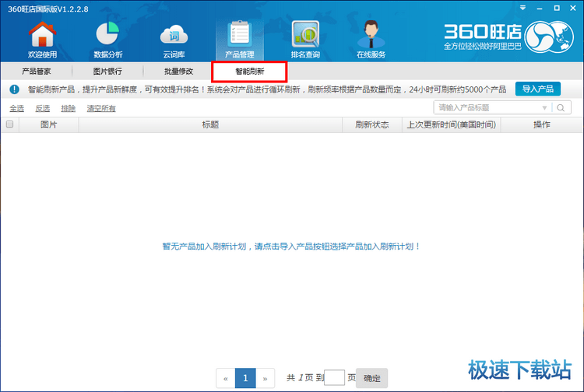Open the 云词库 cloud icon
The image size is (584, 392).
click(x=174, y=40)
